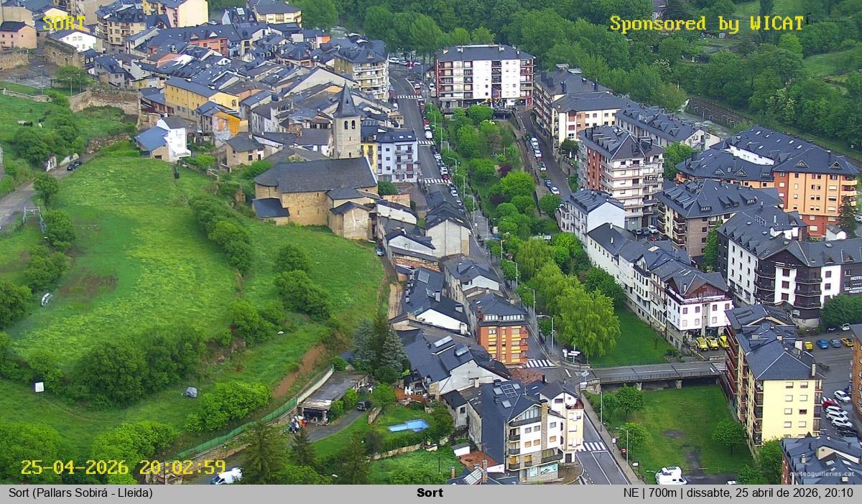Click the bridge over the river
The height and width of the screenshot is (504, 862).
(654, 372)
